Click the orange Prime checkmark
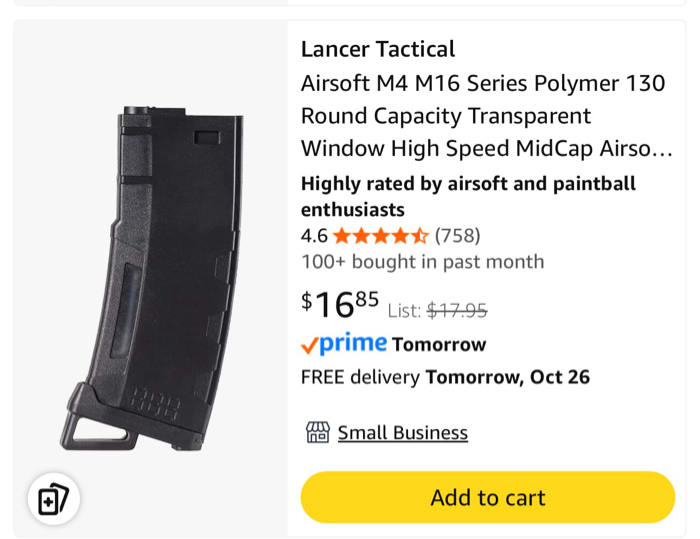This screenshot has height=539, width=700. coord(310,346)
